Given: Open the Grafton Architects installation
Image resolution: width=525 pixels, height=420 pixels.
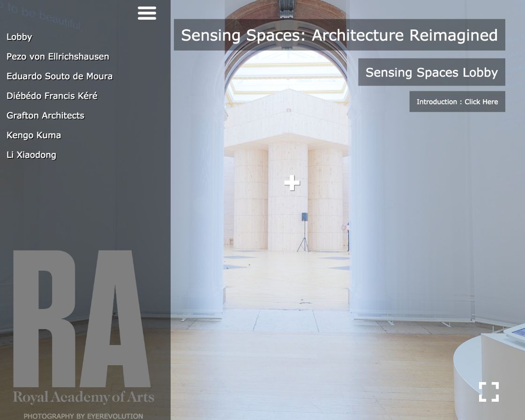Looking at the screenshot, I should pos(45,116).
